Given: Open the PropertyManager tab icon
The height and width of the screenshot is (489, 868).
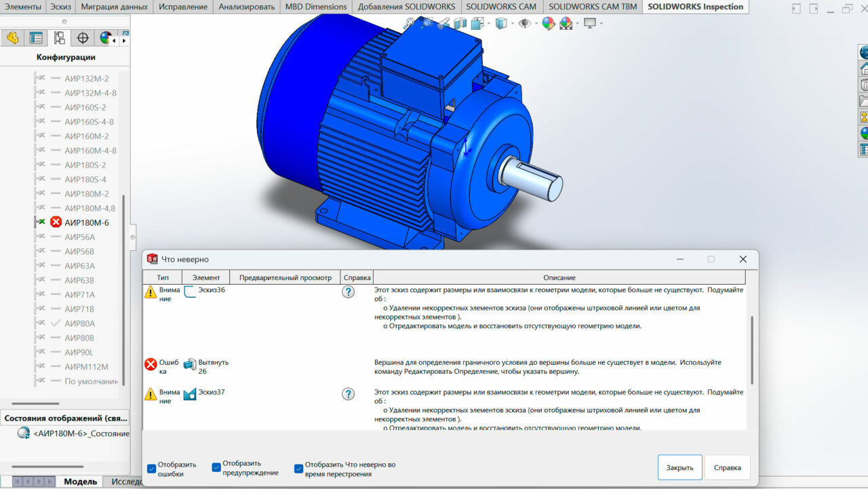Looking at the screenshot, I should pyautogui.click(x=36, y=38).
